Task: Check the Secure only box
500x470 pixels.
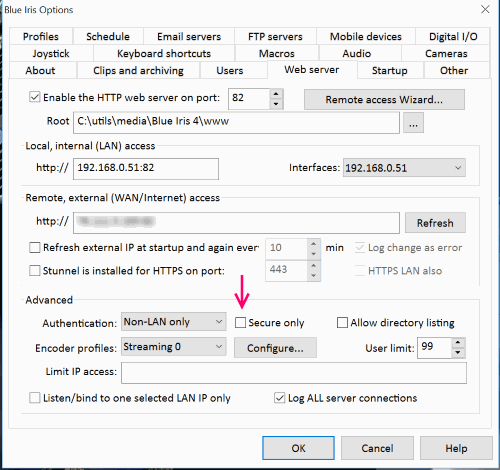Action: [240, 322]
